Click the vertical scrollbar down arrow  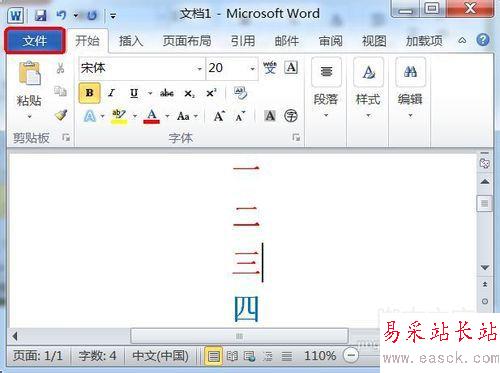click(x=485, y=267)
